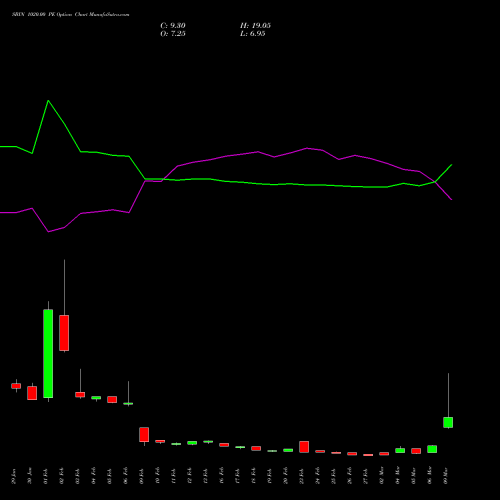Select the 30 Jan date label
The height and width of the screenshot is (500, 500).
30,476
